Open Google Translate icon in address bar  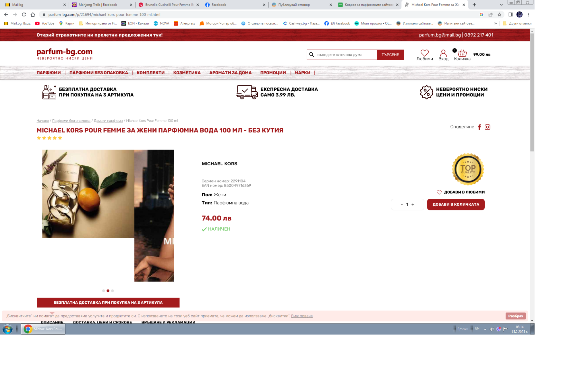(481, 14)
